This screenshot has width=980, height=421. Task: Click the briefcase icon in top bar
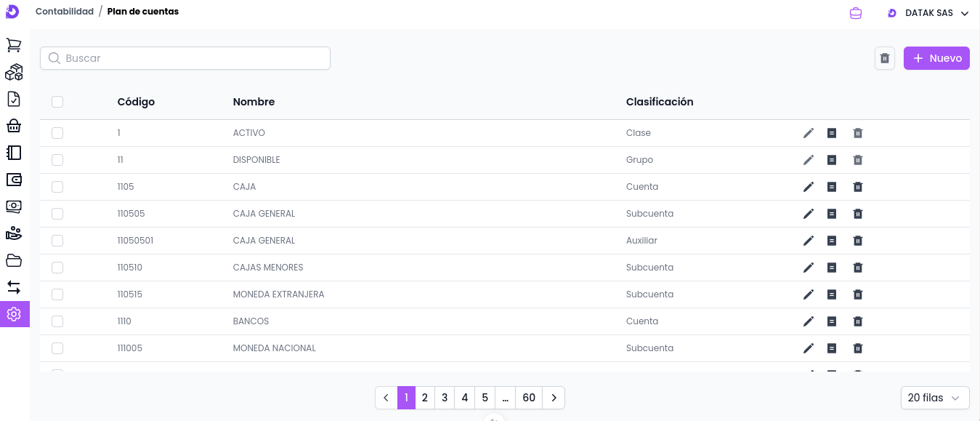click(x=856, y=13)
